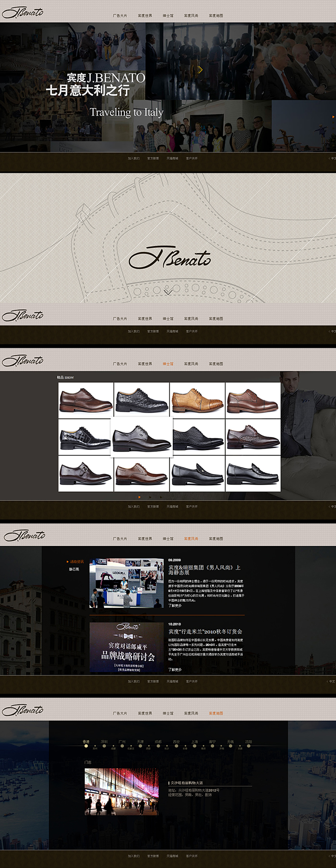Screen dimensions: 336x868
Task: Click 官方微博 in the footer under the Italy banner
Action: click(x=153, y=158)
